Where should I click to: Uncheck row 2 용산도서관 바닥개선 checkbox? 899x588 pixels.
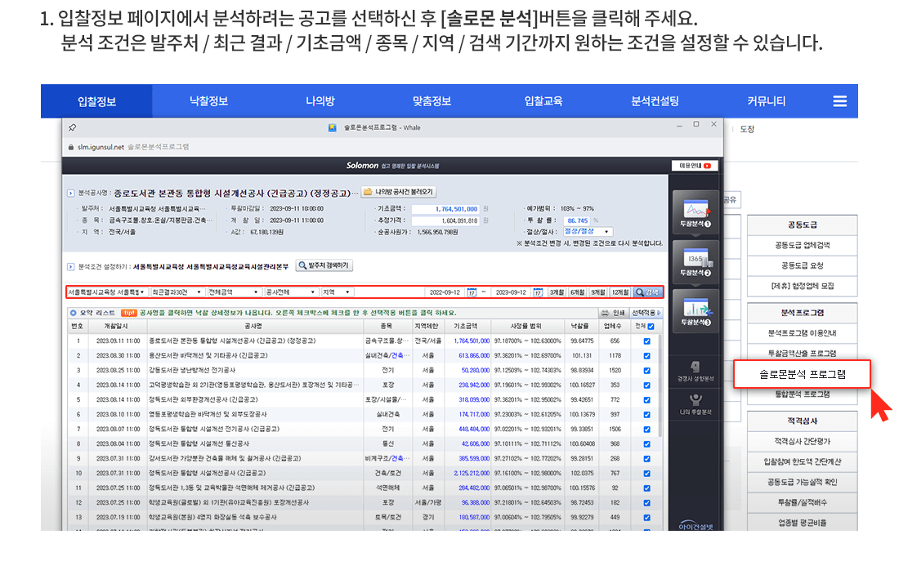[646, 356]
